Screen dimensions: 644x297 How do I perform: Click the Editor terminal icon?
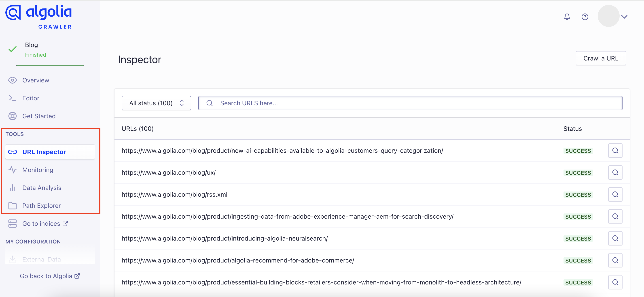pos(13,98)
